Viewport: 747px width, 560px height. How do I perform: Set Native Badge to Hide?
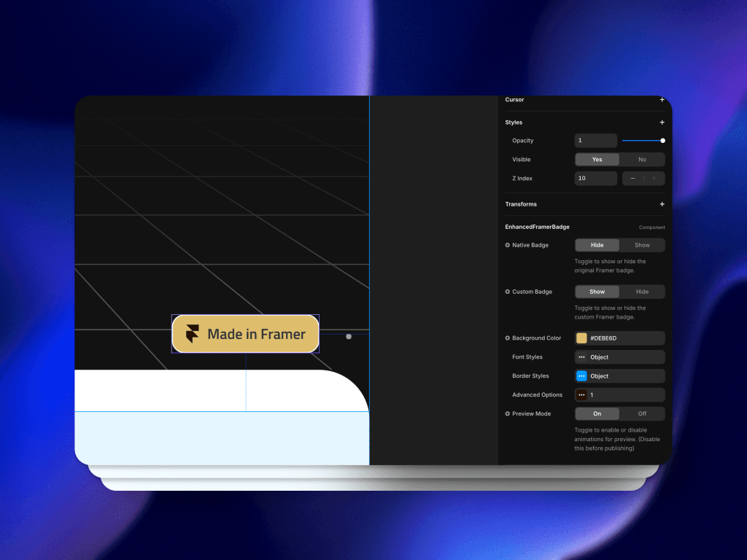tap(597, 245)
